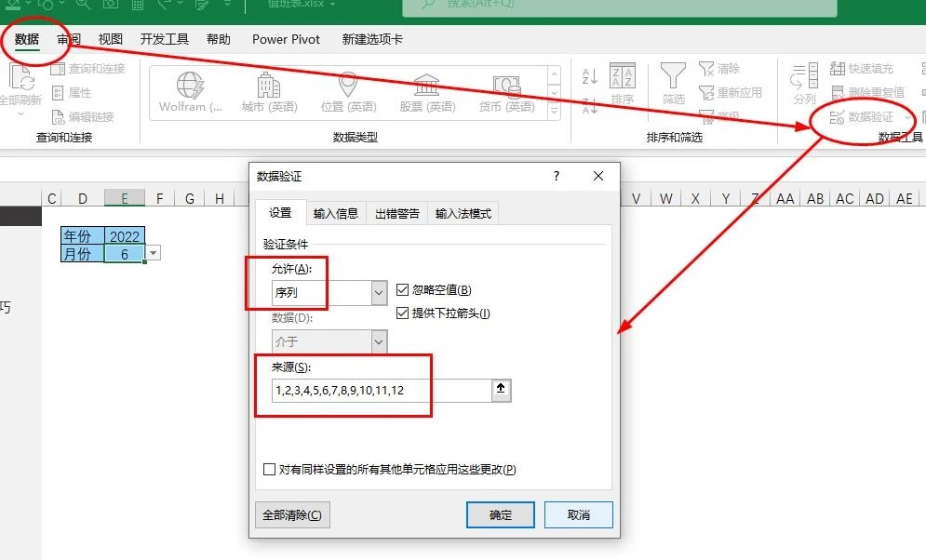Select column D header

tap(83, 198)
